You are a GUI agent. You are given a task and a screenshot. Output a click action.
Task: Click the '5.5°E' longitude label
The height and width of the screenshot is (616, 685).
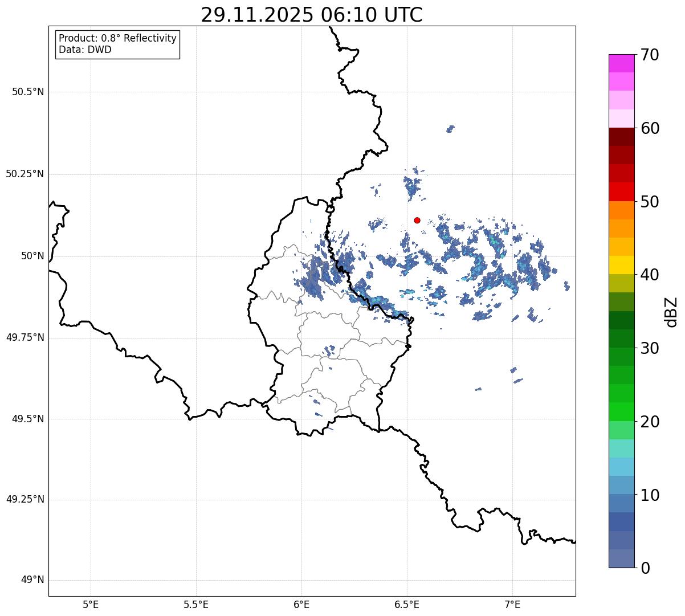pos(196,604)
